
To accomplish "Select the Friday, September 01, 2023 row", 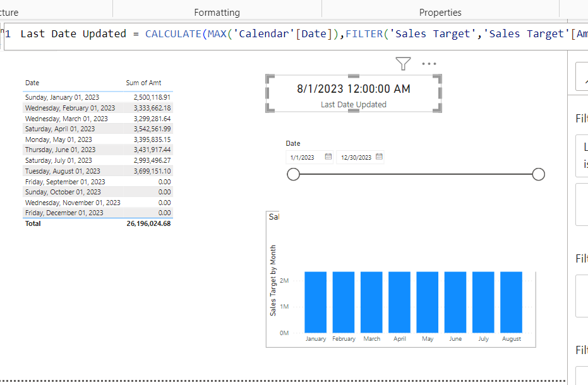I will click(x=97, y=181).
